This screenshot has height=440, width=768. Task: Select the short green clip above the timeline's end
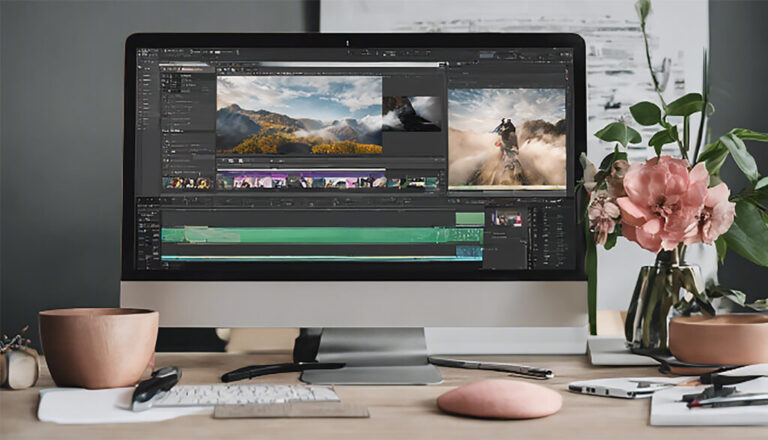[x=470, y=219]
